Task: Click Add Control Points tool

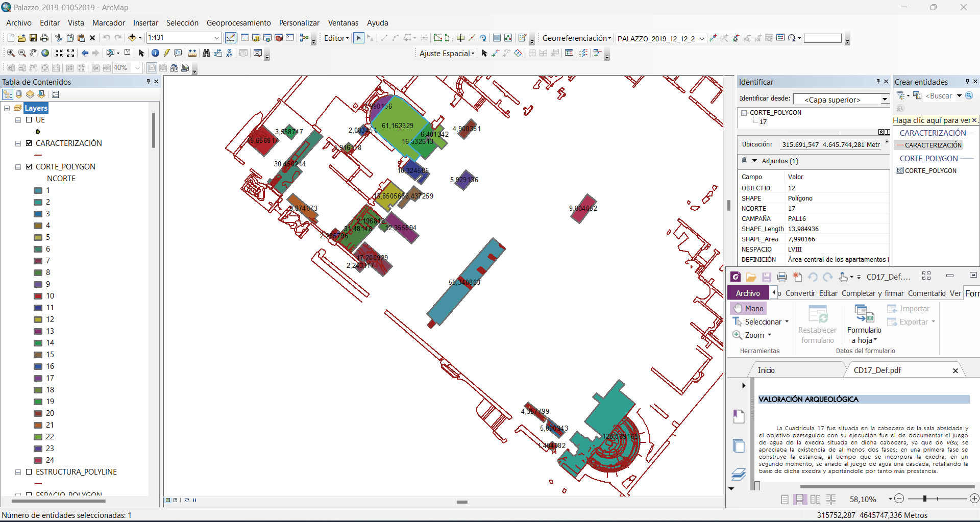Action: pos(713,38)
